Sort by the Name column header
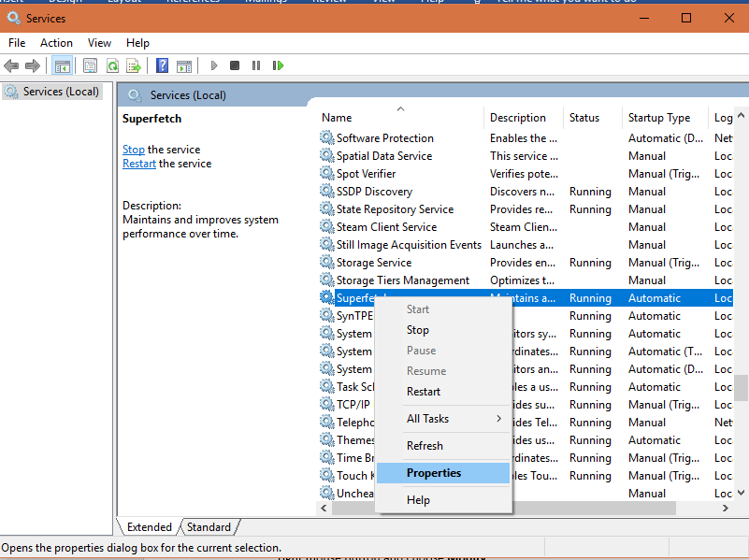Screen dimensions: 749x560 pyautogui.click(x=400, y=118)
